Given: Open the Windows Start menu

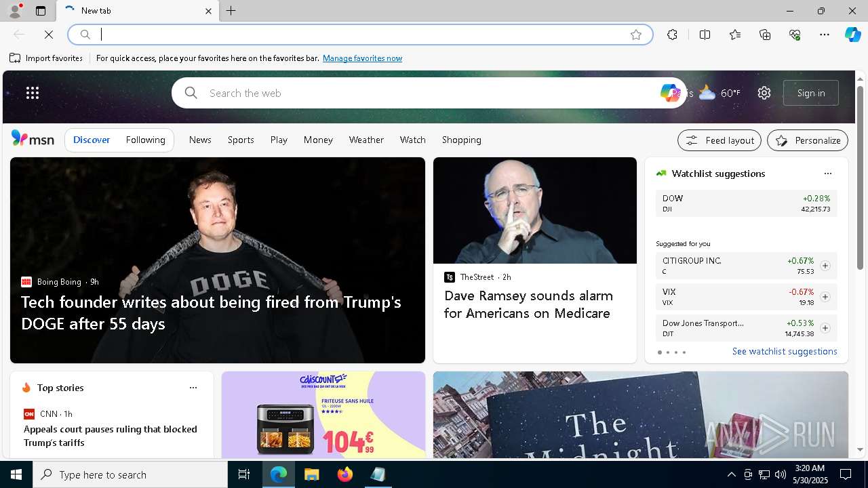Looking at the screenshot, I should [x=16, y=474].
